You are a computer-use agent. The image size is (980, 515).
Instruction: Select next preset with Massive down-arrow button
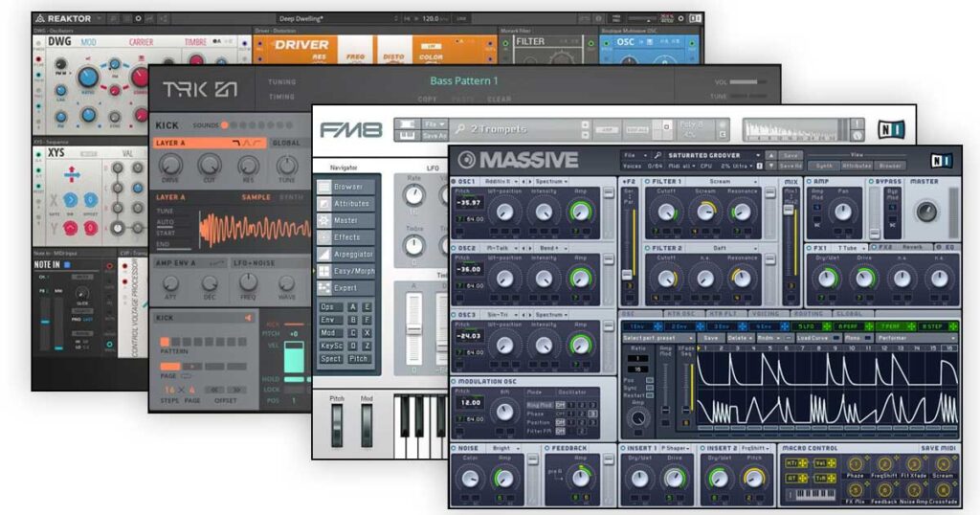(771, 166)
